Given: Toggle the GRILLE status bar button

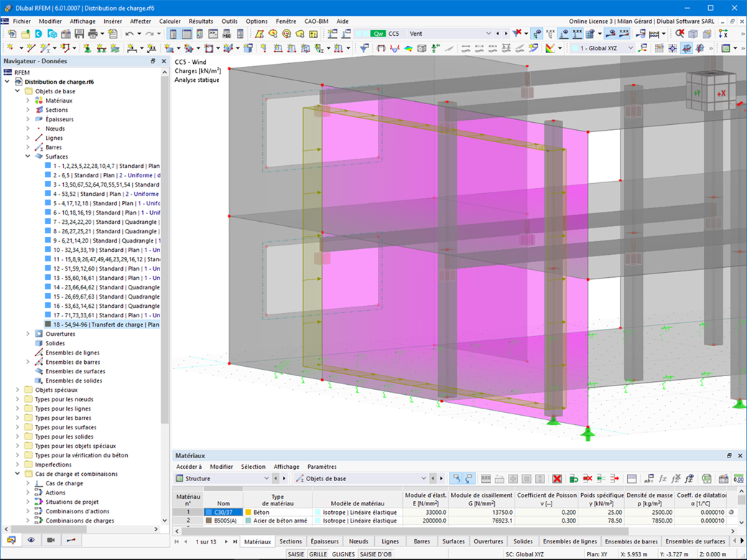Looking at the screenshot, I should [x=317, y=554].
